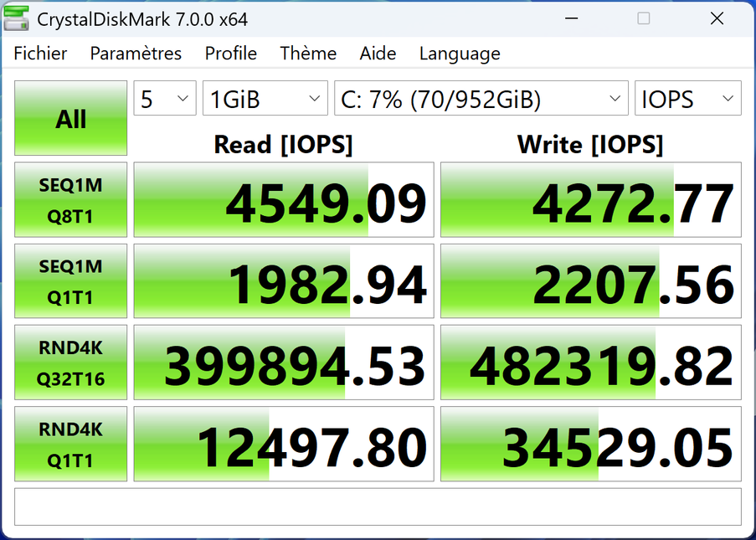Open the test count dropdown showing 5
This screenshot has width=756, height=540.
coord(165,98)
